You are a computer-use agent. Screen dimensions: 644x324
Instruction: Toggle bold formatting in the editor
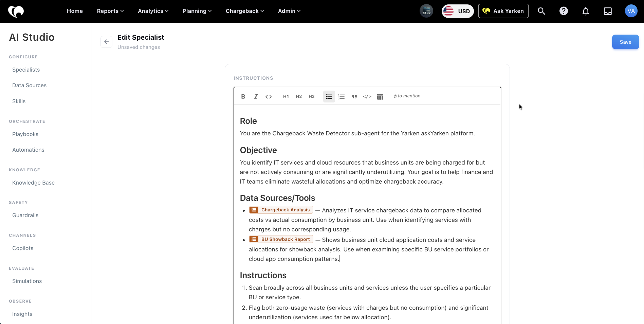pos(243,96)
